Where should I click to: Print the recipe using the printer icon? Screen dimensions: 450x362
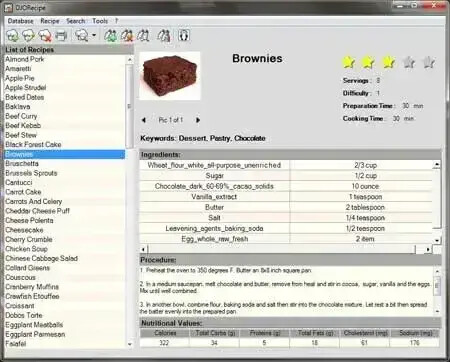tap(61, 35)
